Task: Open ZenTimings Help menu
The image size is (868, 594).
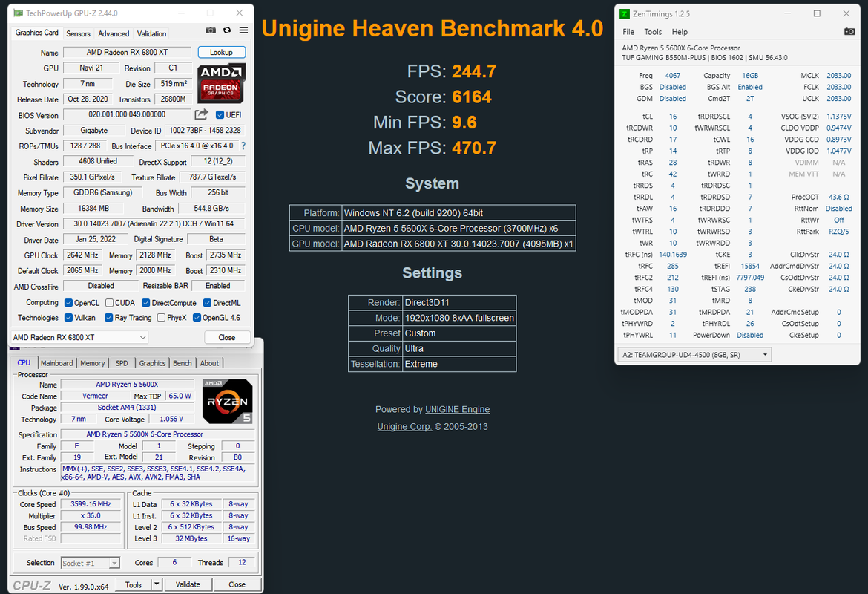Action: [680, 32]
